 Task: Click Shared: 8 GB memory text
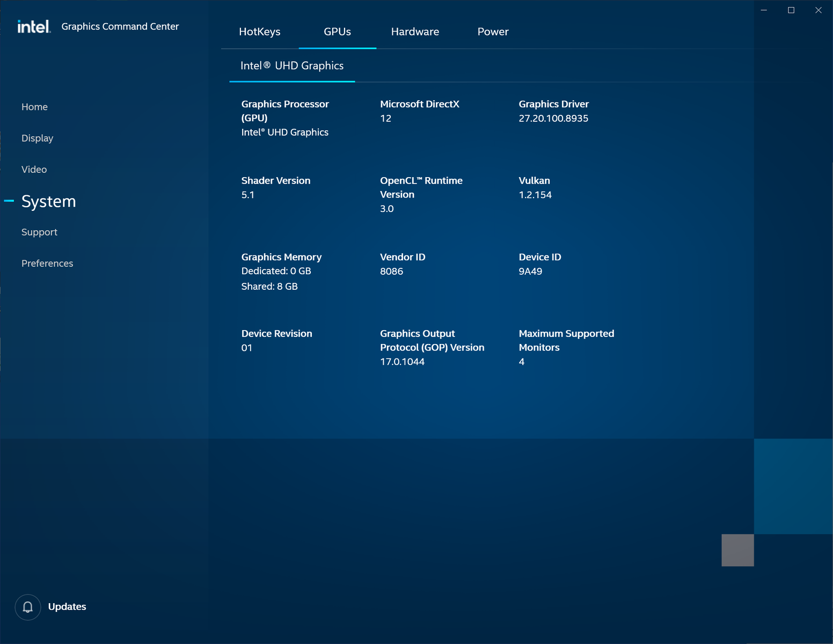point(269,286)
